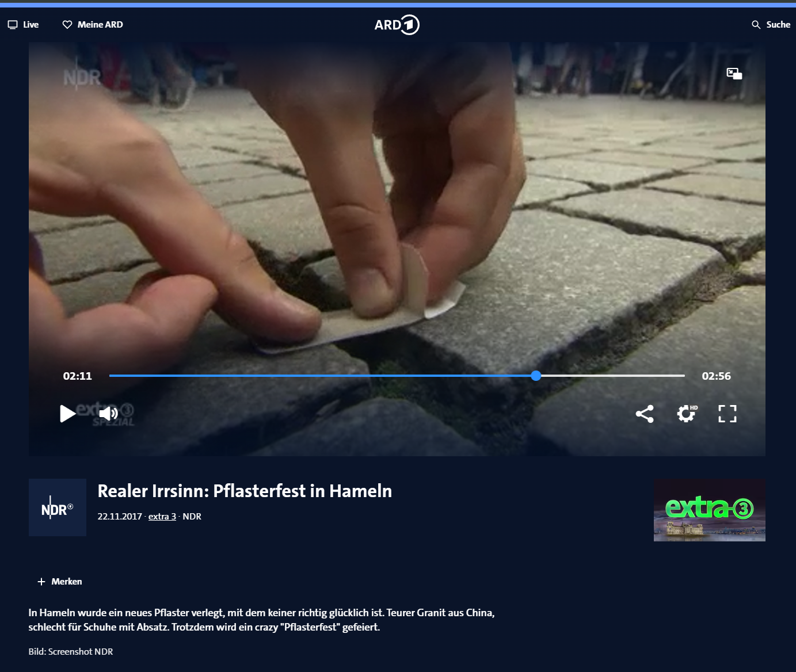Click the total duration 02:56

(x=717, y=376)
